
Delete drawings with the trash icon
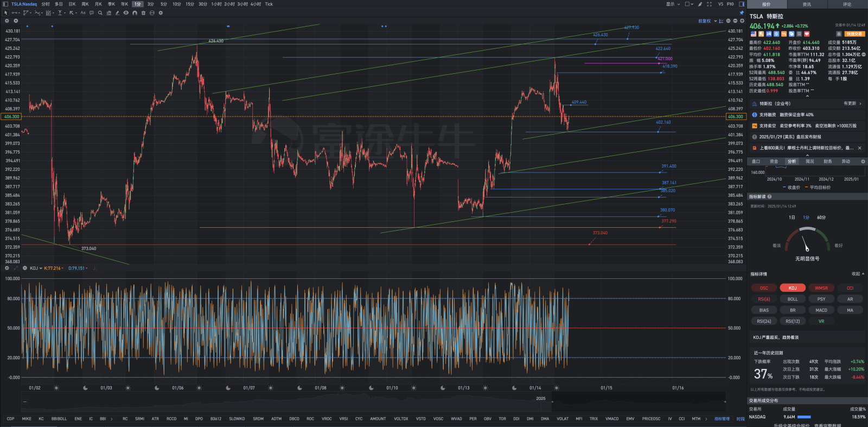click(143, 12)
